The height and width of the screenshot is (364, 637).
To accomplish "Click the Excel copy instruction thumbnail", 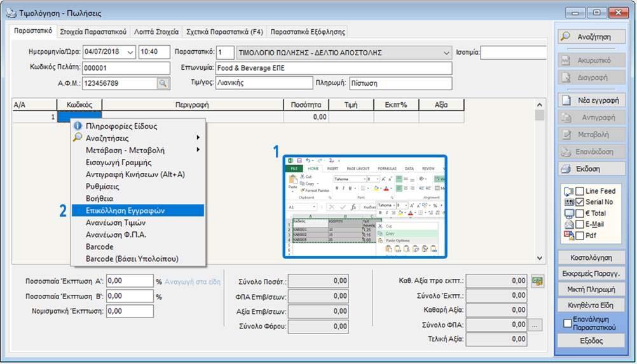I will coord(365,206).
